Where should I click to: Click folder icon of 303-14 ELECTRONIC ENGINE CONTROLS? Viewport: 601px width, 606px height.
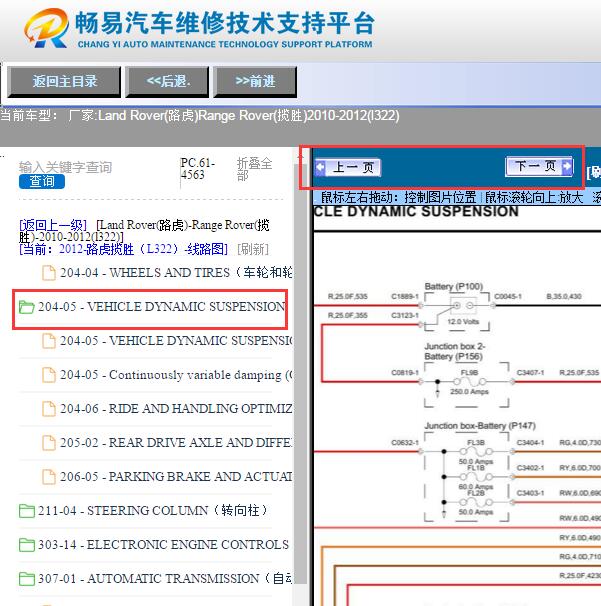[26, 545]
